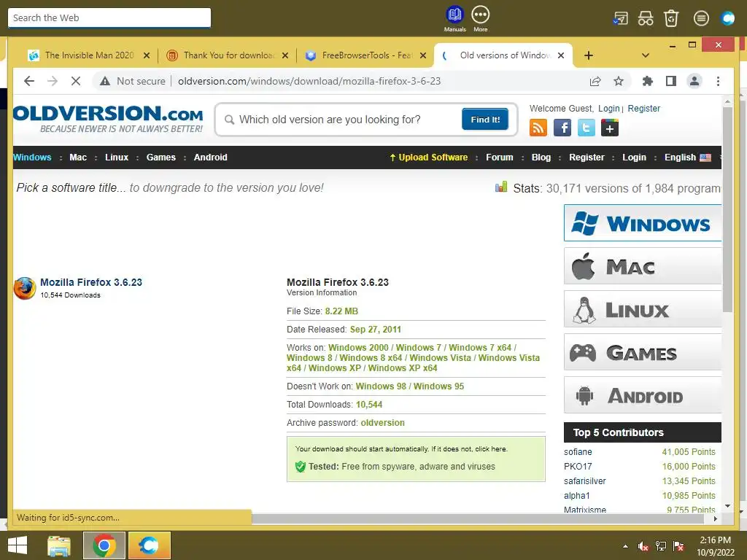Click the page vertical scrollbar
Image resolution: width=747 pixels, height=560 pixels.
[x=727, y=209]
